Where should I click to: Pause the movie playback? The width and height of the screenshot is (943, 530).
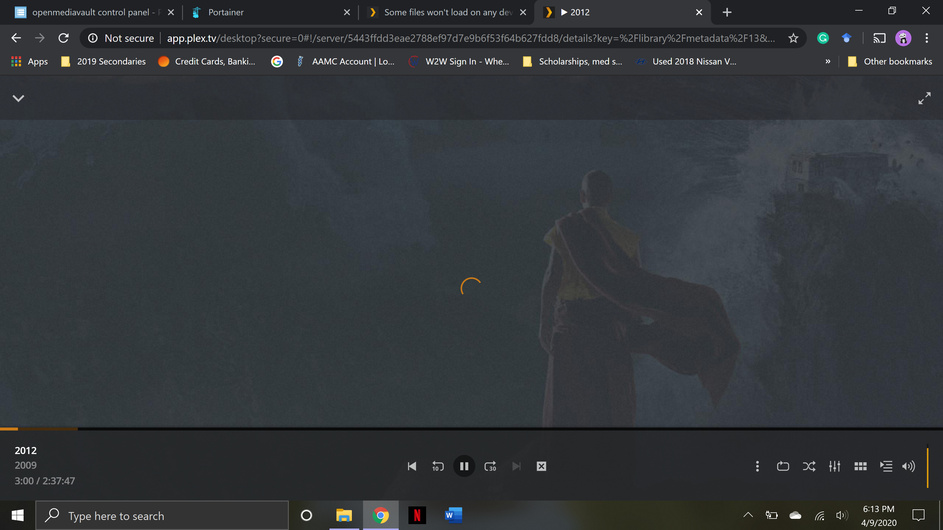(464, 466)
